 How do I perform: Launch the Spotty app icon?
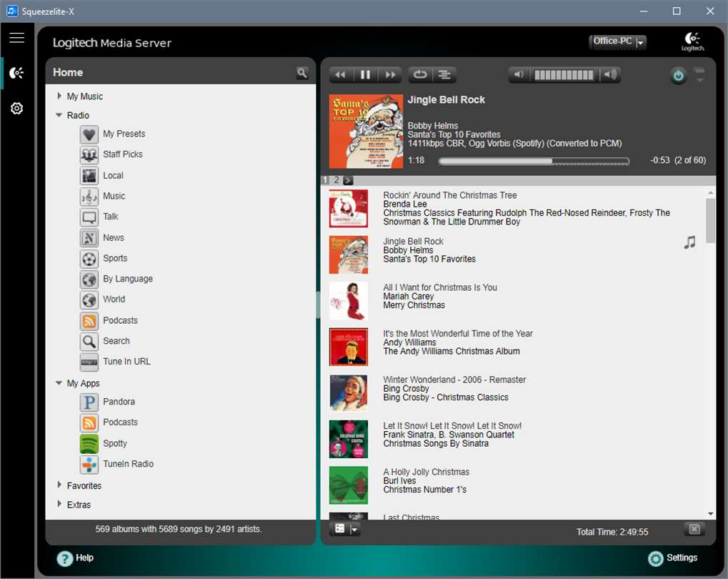pos(89,444)
